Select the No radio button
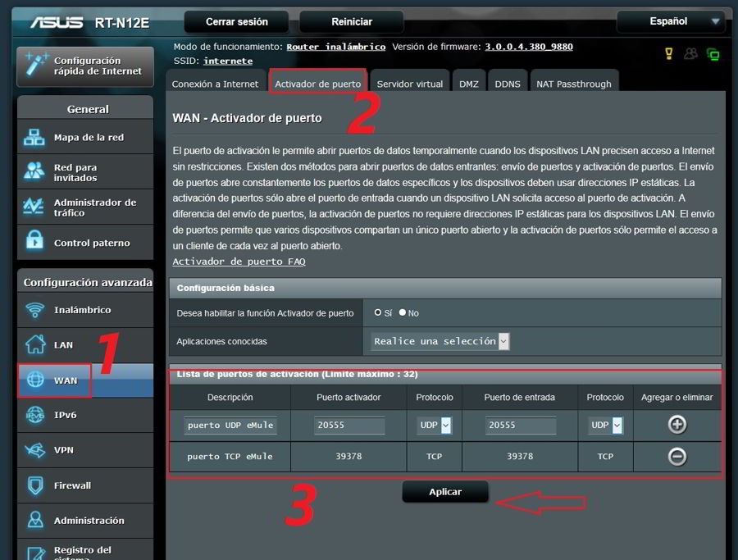 (403, 312)
